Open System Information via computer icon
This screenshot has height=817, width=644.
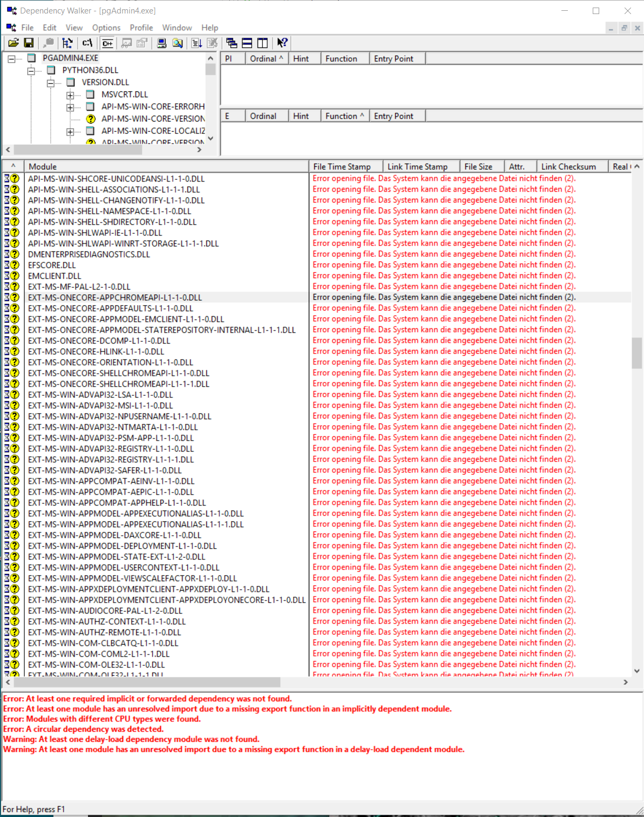161,43
